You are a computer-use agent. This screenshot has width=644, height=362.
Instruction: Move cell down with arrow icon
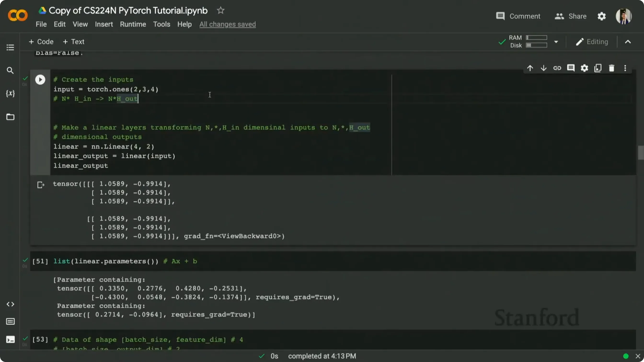[544, 68]
